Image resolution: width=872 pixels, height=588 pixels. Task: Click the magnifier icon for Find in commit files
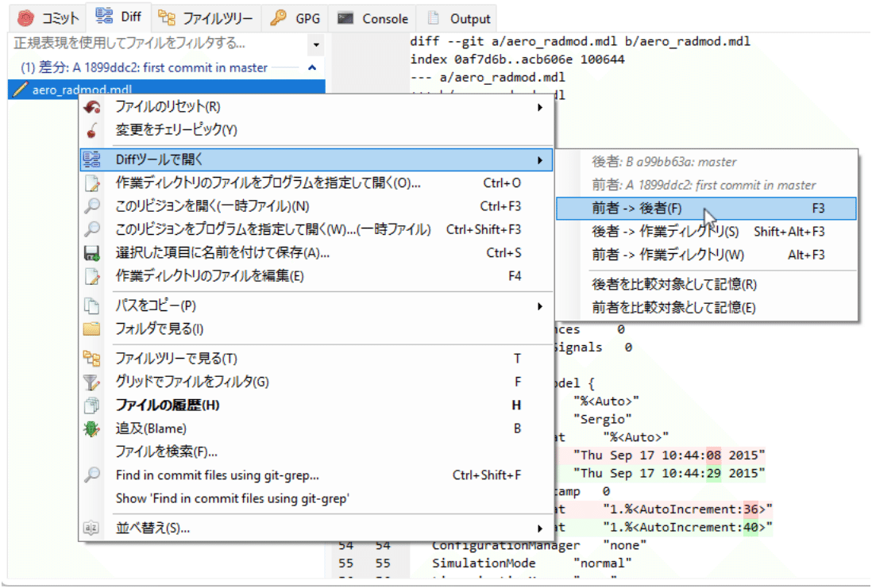92,475
